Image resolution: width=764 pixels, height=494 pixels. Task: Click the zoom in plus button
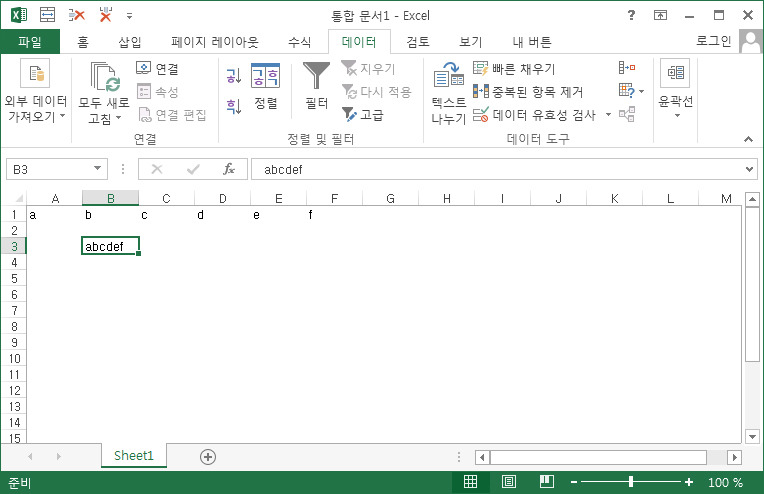[x=688, y=482]
